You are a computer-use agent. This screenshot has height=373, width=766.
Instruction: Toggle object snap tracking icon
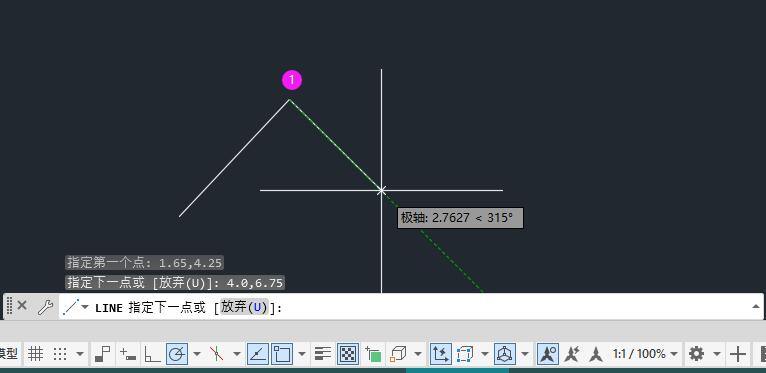257,353
